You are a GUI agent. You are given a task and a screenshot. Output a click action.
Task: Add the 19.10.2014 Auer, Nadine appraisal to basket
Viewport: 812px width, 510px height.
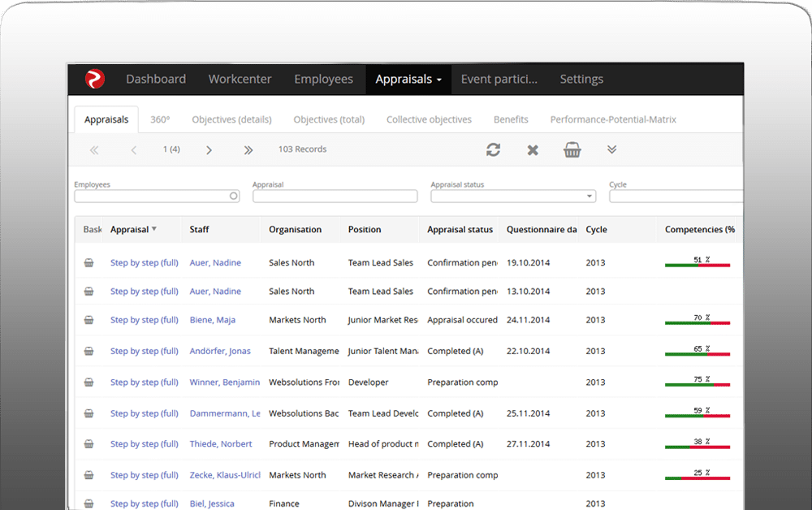tap(89, 263)
